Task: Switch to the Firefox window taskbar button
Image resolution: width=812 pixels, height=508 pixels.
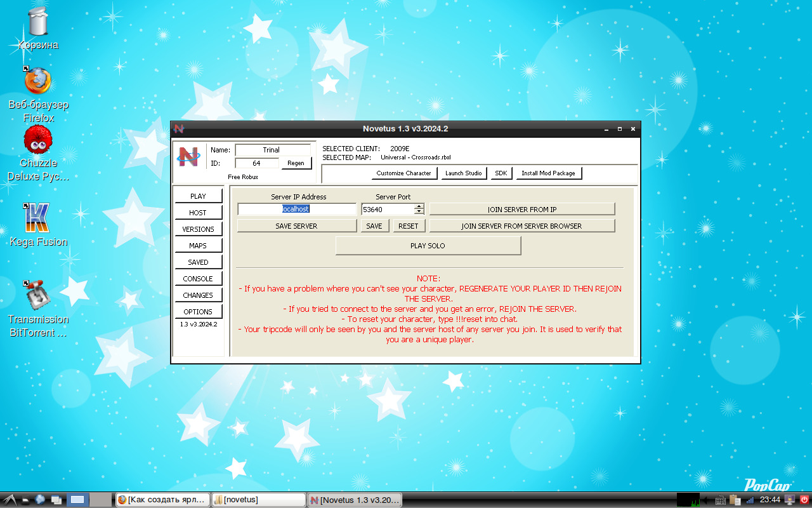Action: 162,500
